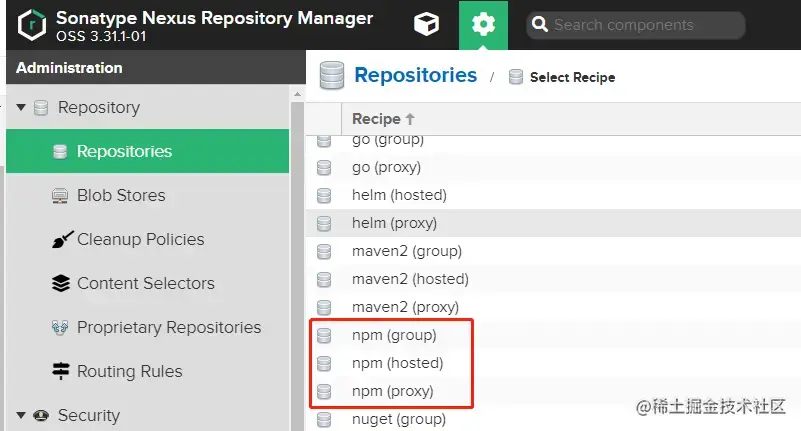Select the npm (group) recipe
The width and height of the screenshot is (801, 431).
(554, 336)
